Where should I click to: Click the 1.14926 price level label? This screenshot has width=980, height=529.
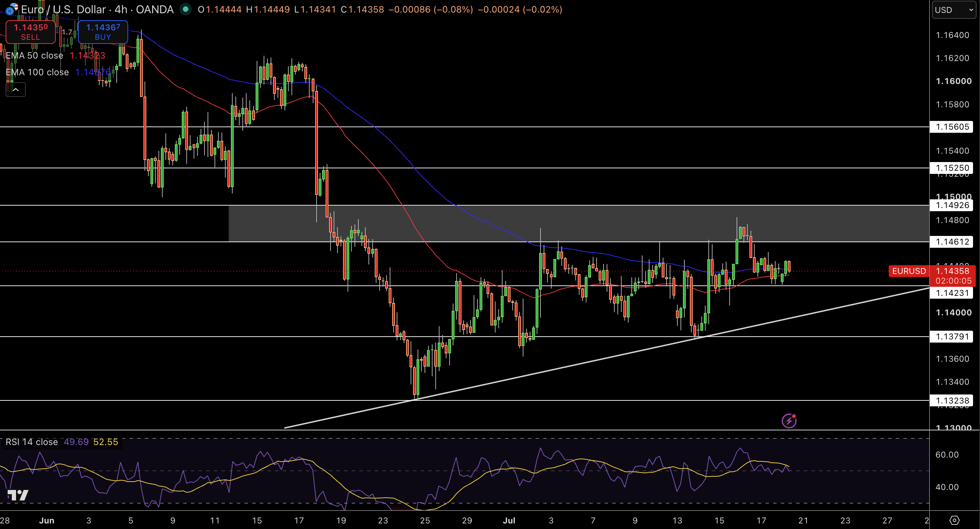point(951,205)
